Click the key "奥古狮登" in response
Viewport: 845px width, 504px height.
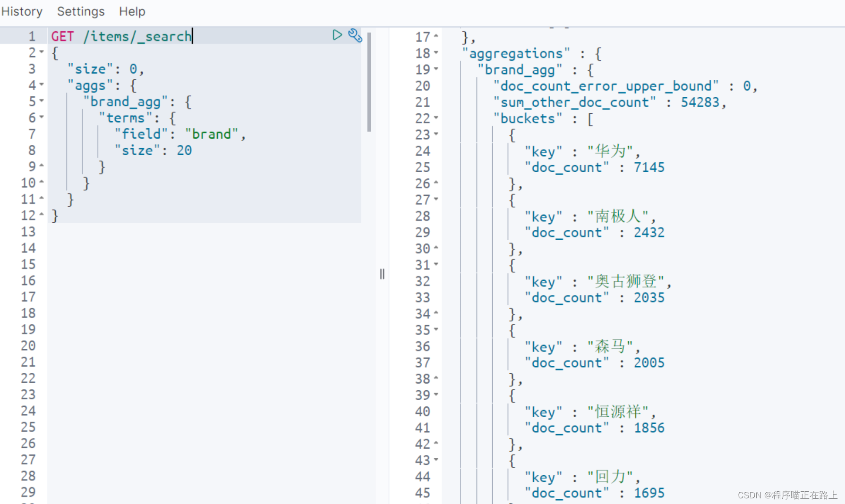point(626,281)
